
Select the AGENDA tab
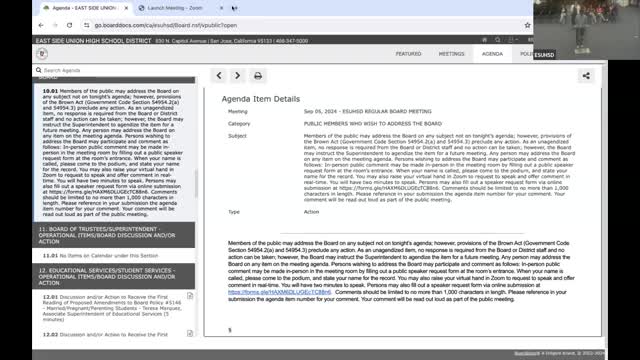tap(492, 54)
